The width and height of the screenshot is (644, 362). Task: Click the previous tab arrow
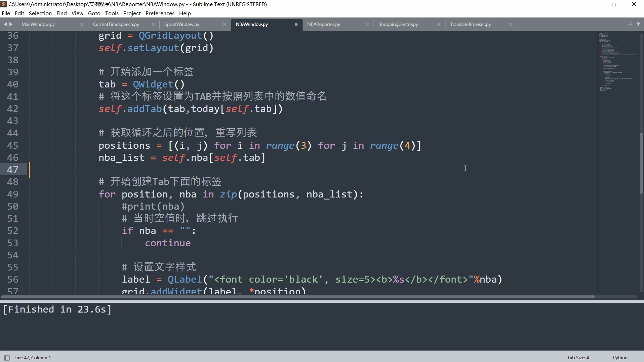coord(5,24)
